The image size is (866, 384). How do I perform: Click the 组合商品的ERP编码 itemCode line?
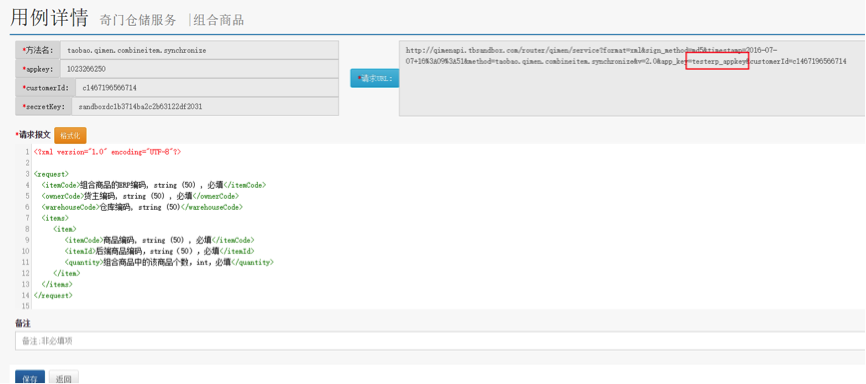point(153,185)
